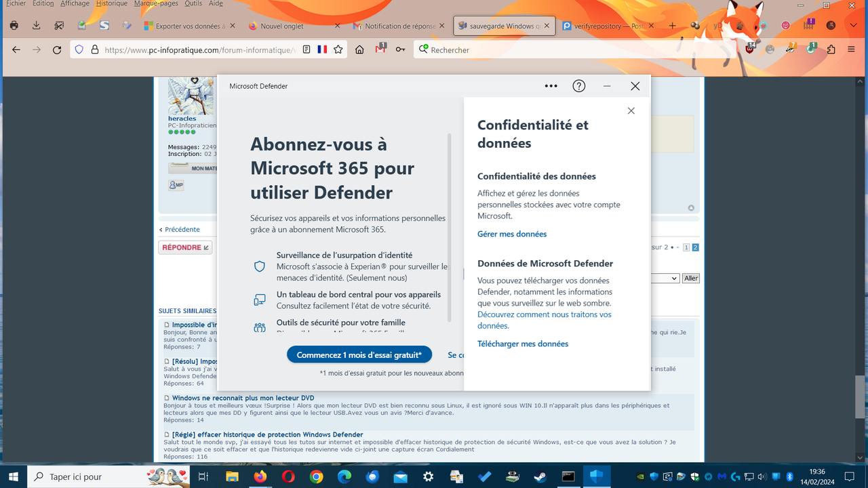Click the RÉPONDRE forum button
The height and width of the screenshot is (488, 868).
pyautogui.click(x=185, y=247)
